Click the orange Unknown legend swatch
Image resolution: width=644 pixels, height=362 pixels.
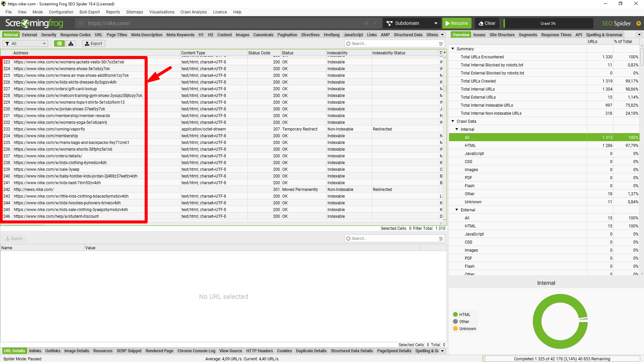[x=455, y=328]
